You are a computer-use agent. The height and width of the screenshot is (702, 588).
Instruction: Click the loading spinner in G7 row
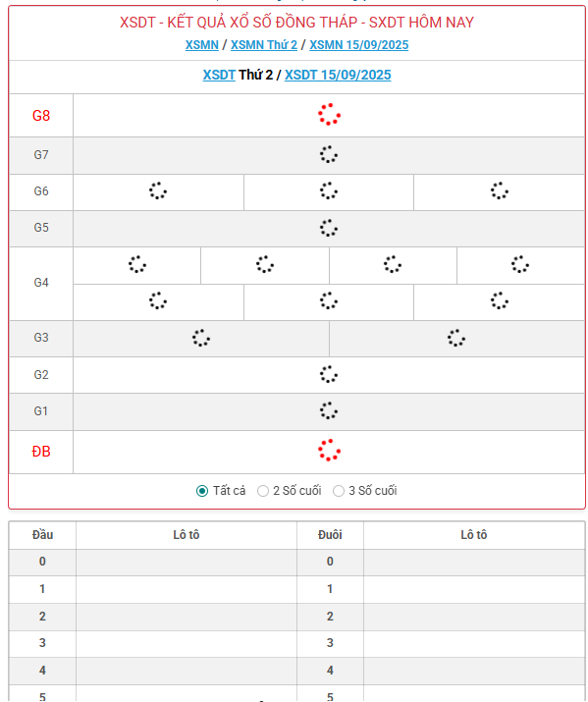pos(329,154)
